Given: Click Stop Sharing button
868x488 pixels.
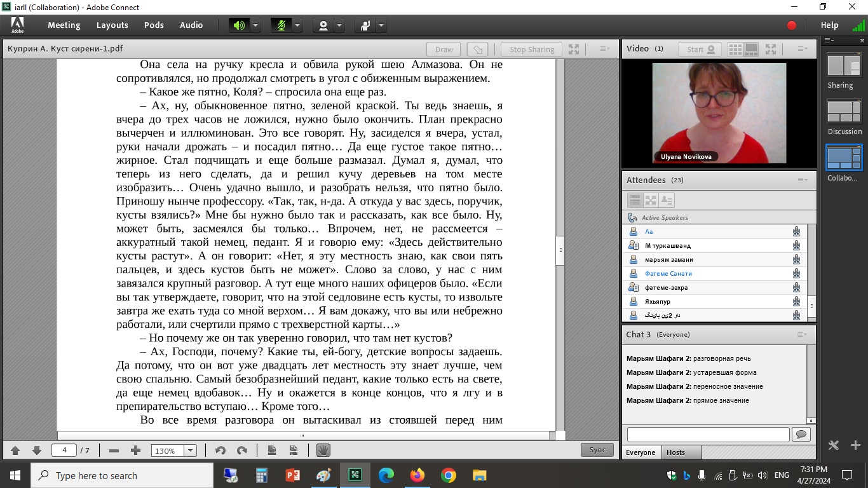Looking at the screenshot, I should click(x=532, y=49).
